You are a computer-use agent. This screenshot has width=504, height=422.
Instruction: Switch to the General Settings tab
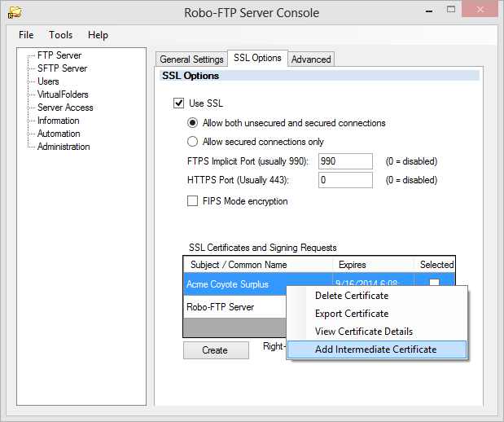(x=191, y=59)
